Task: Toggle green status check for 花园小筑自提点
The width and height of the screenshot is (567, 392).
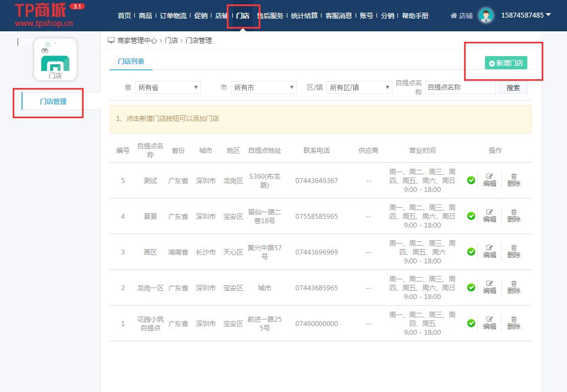Action: (471, 323)
